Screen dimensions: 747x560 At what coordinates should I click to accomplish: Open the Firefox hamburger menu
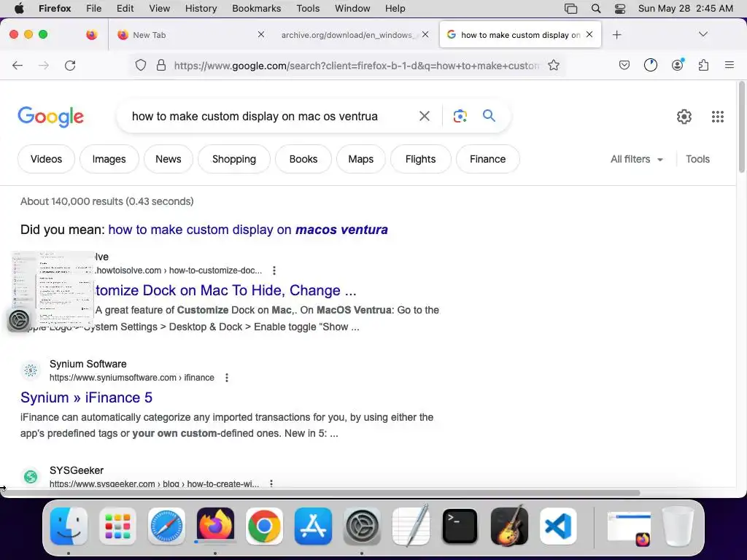[x=729, y=65]
